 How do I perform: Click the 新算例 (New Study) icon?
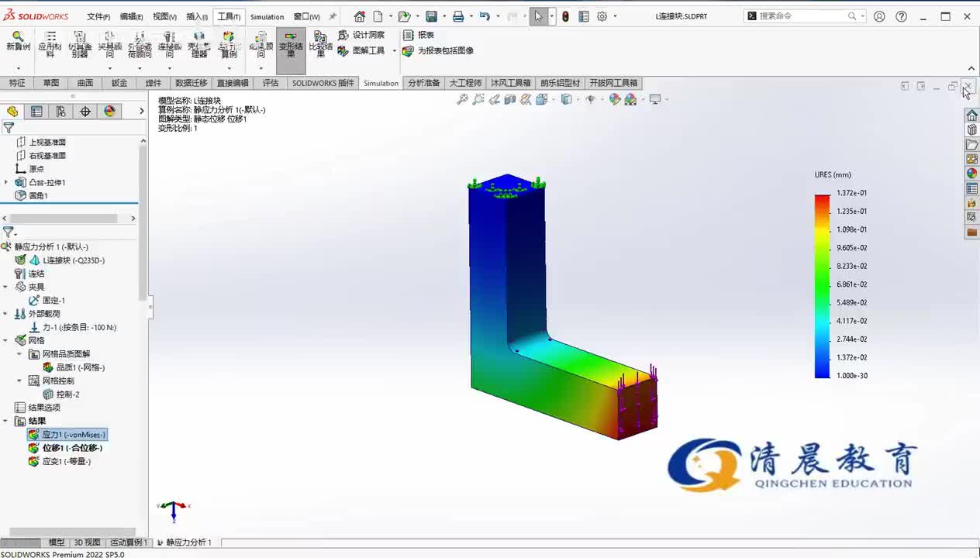[18, 42]
